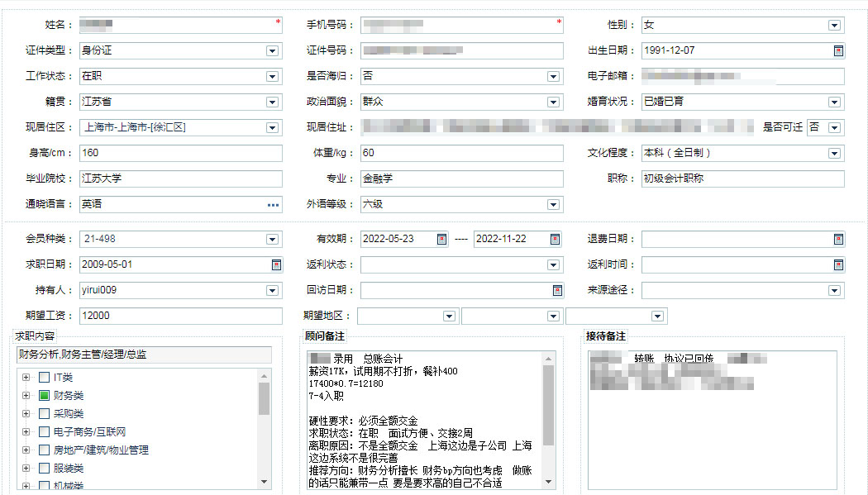The width and height of the screenshot is (868, 495).
Task: Expand the 电子商务/互联网 tree node
Action: tap(26, 432)
